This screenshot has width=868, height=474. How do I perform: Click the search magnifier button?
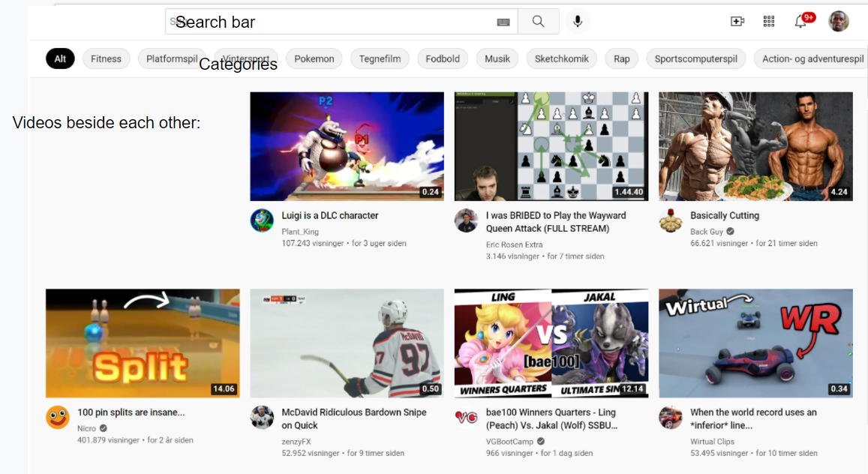pos(538,22)
